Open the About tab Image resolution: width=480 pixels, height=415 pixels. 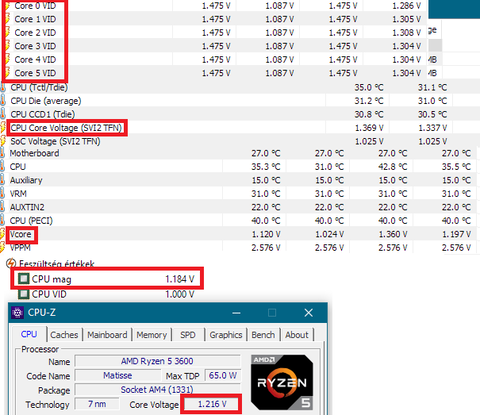click(x=297, y=335)
